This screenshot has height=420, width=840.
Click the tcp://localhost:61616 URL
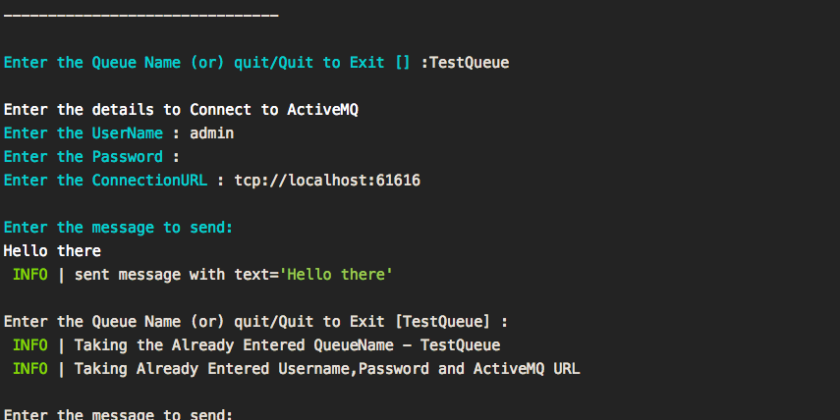(x=327, y=181)
